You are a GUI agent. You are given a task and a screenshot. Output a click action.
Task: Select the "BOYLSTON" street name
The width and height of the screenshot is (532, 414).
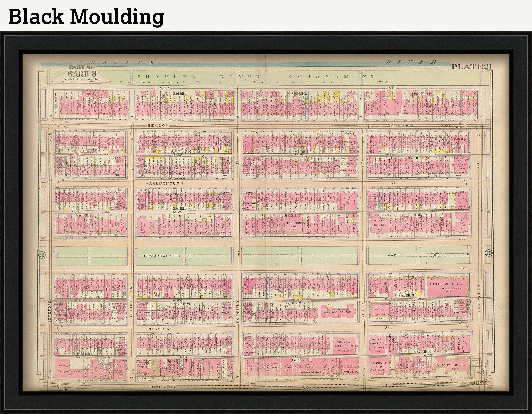[x=162, y=387]
